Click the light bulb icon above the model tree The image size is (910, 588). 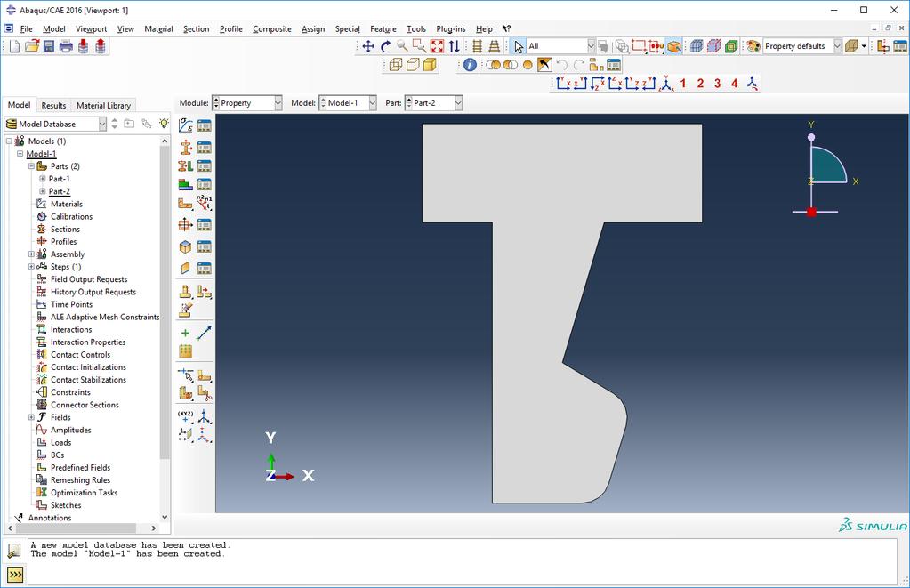click(165, 124)
